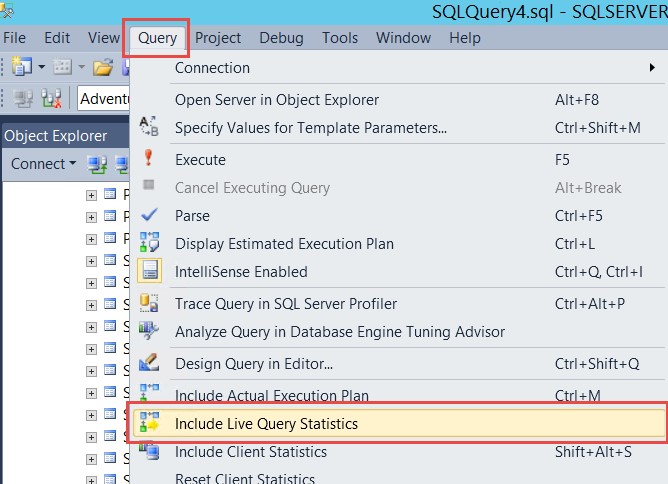Click the Live Query Statistics icon

pos(149,422)
